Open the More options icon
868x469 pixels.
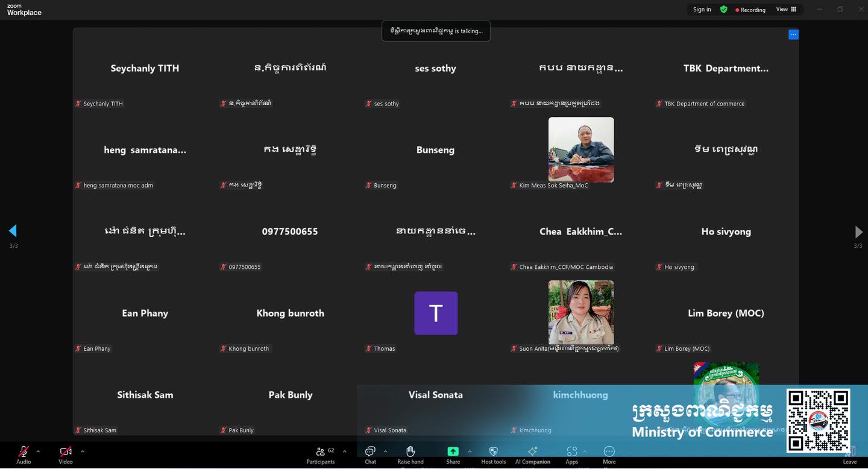609,452
